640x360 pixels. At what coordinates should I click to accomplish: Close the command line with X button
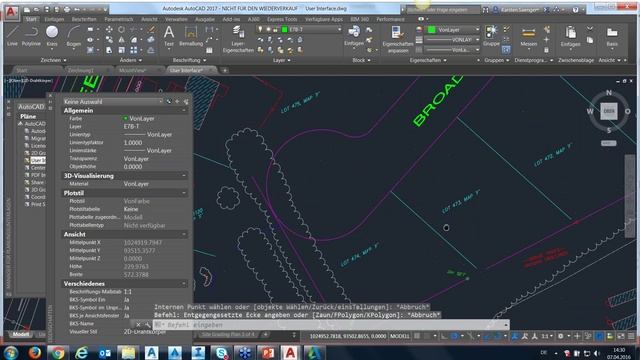coord(138,325)
